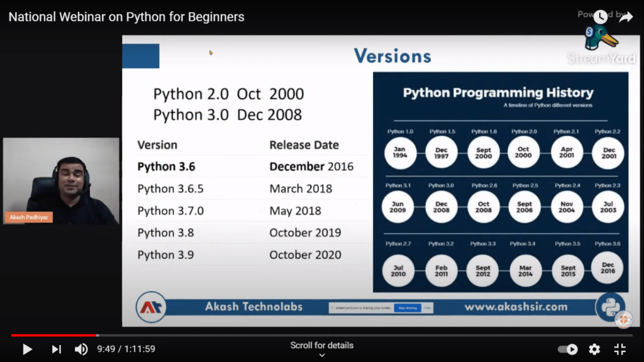Click the Version column header
644x362 pixels.
[x=157, y=145]
